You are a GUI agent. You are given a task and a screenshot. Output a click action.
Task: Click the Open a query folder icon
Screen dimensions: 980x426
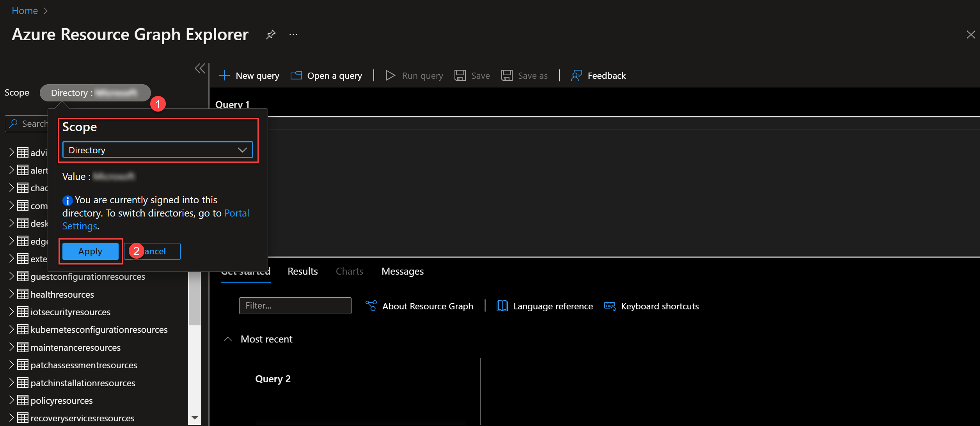pos(296,76)
